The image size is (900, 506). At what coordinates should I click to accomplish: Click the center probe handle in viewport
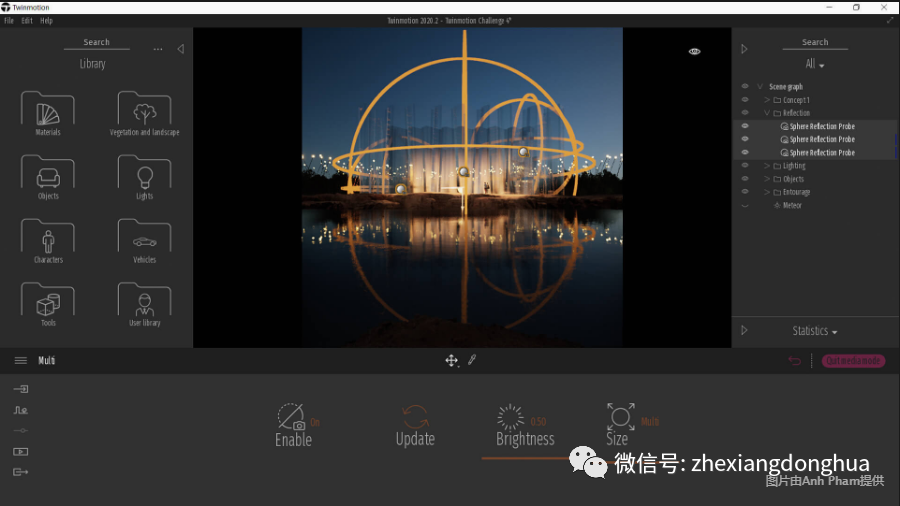click(464, 172)
